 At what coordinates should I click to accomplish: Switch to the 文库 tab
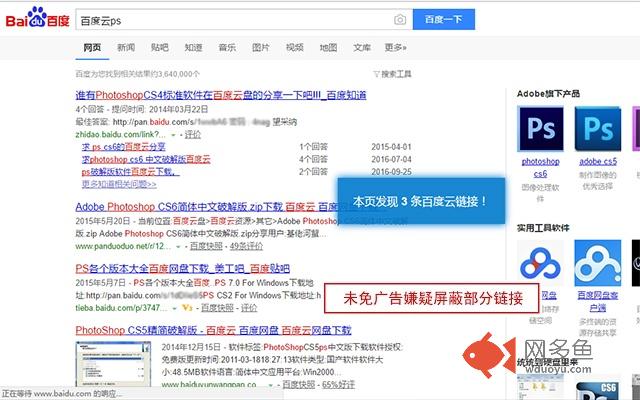click(x=362, y=47)
